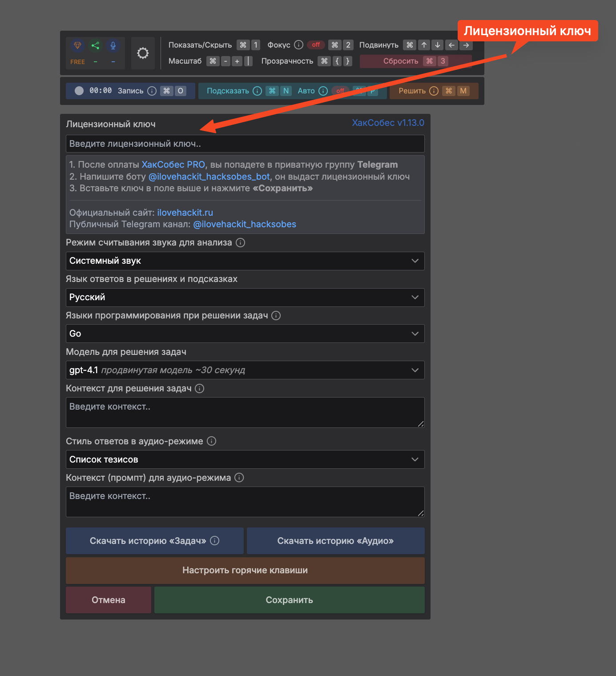This screenshot has height=676, width=616.
Task: Open the ХакСобес PRO link
Action: [x=173, y=165]
